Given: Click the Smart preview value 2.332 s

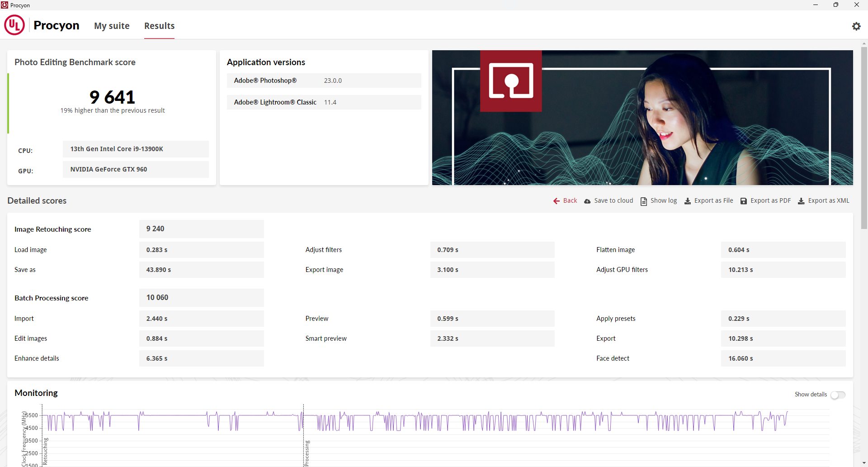Looking at the screenshot, I should point(492,338).
